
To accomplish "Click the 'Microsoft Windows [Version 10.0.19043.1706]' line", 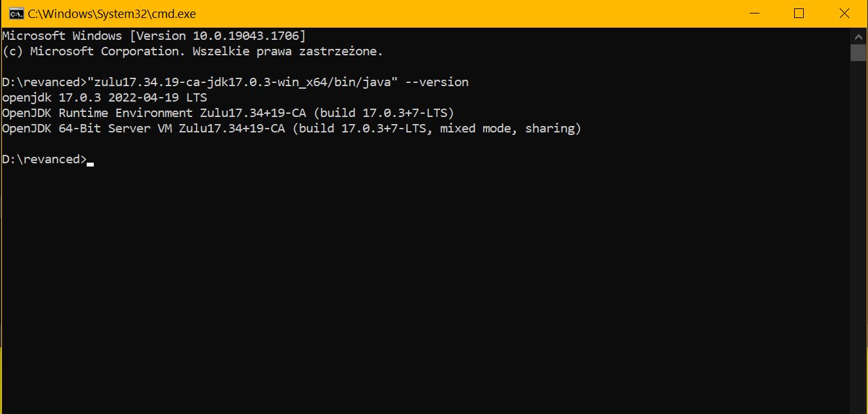I will [x=154, y=36].
